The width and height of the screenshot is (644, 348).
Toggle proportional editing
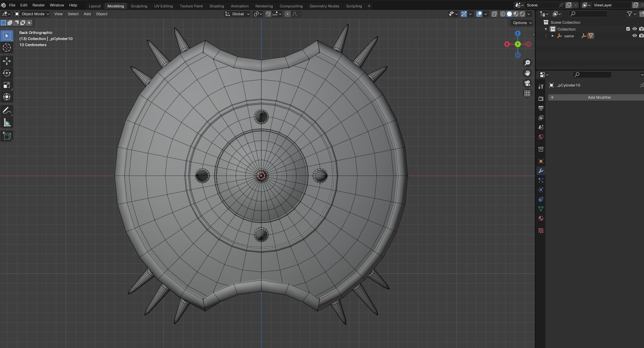click(x=288, y=14)
